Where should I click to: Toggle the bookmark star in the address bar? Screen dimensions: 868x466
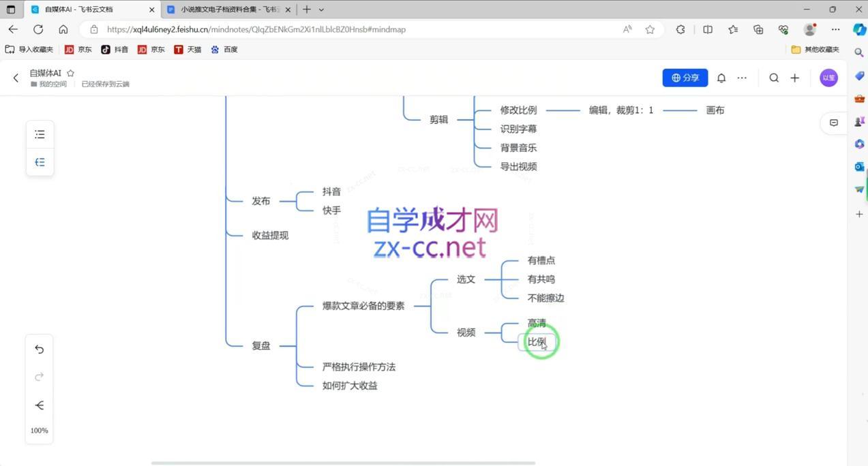(x=650, y=29)
